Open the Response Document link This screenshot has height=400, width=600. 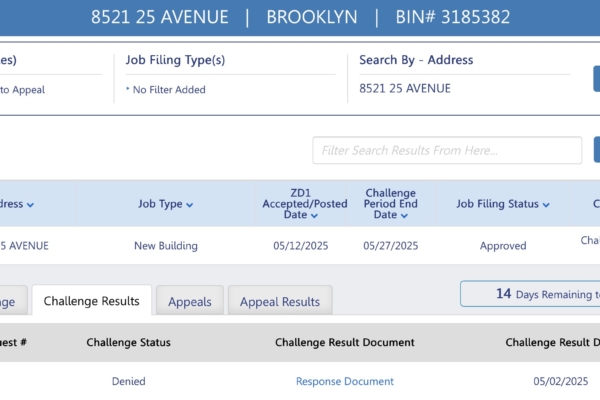pos(345,381)
